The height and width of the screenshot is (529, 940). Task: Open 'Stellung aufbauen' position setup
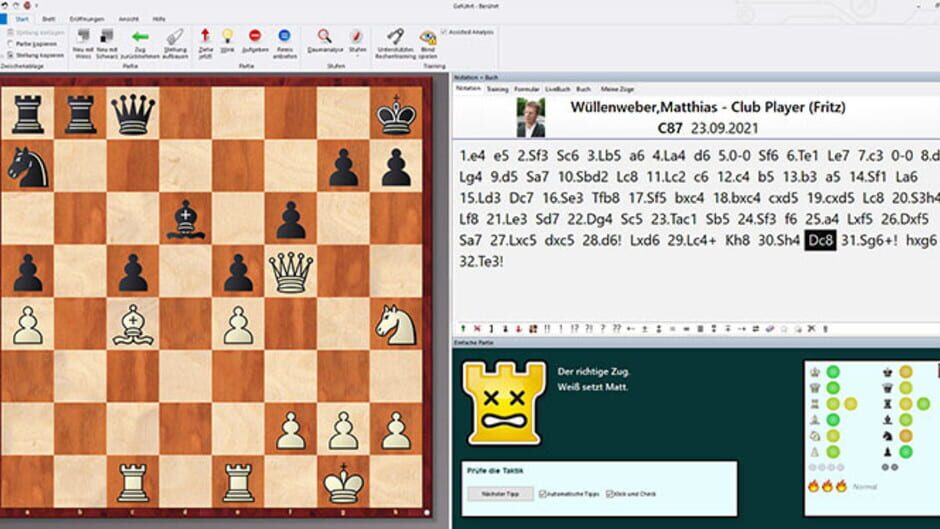174,39
